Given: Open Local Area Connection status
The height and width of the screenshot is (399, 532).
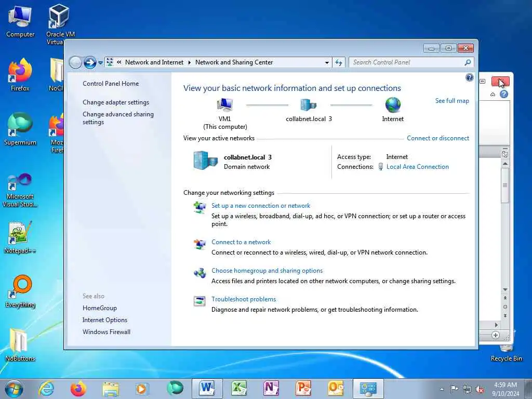Looking at the screenshot, I should pyautogui.click(x=417, y=167).
